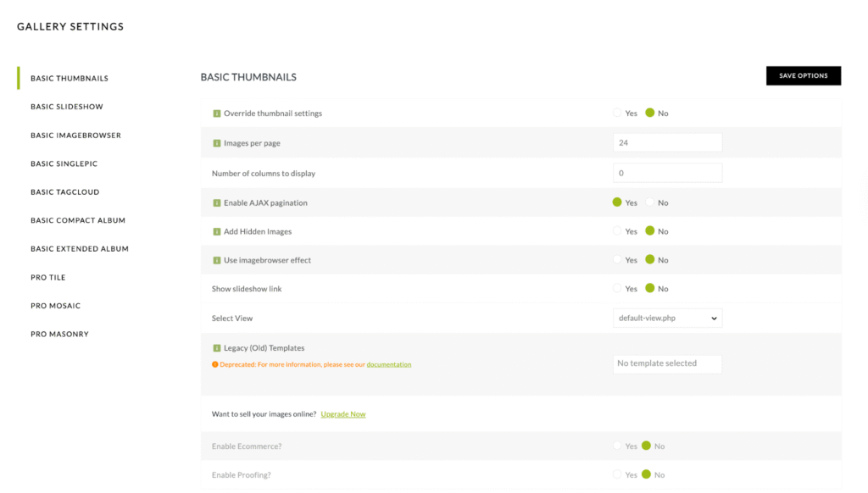The height and width of the screenshot is (493, 868).
Task: Click info icon beside Override thumbnail settings
Action: 216,114
